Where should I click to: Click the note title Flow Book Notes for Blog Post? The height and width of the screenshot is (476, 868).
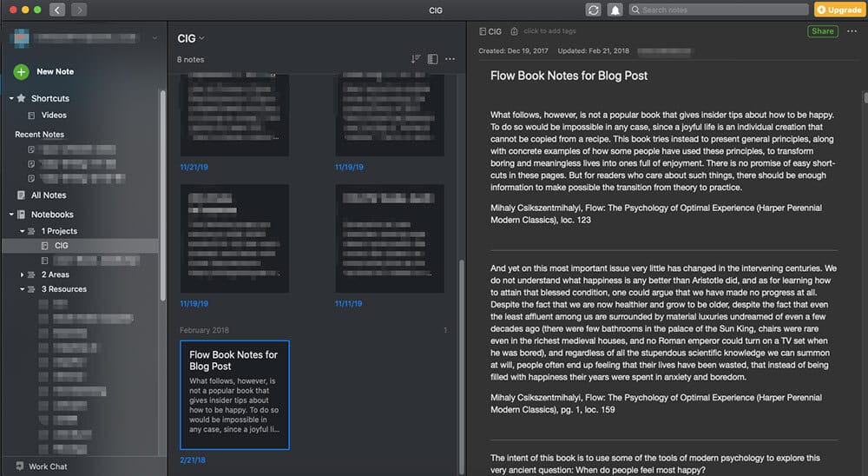point(569,76)
